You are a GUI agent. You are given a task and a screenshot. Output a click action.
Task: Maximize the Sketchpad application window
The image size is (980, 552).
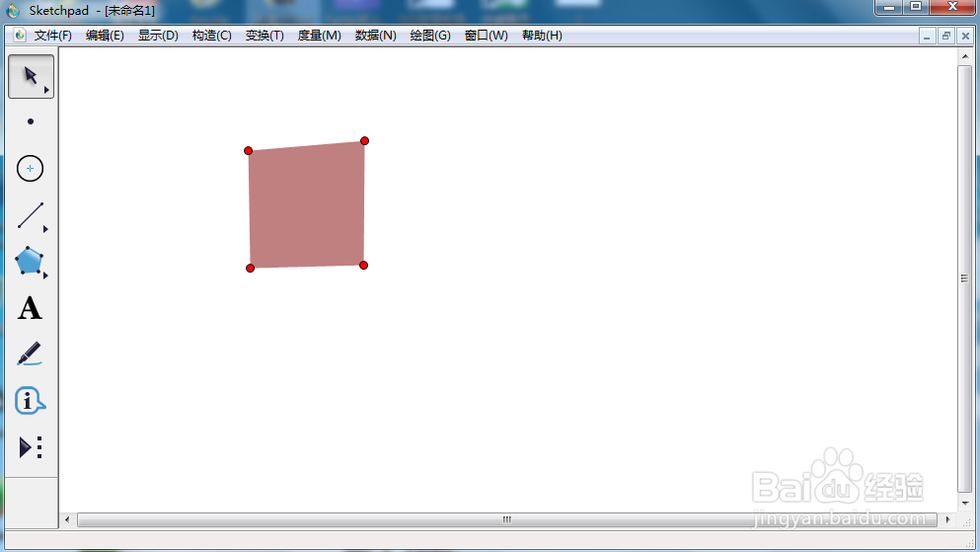coord(916,7)
